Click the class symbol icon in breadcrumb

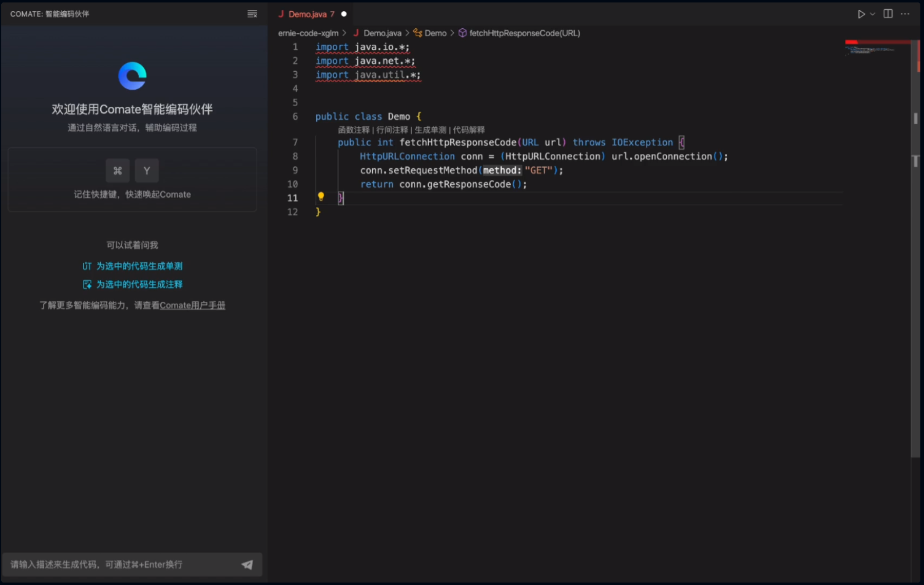click(417, 33)
